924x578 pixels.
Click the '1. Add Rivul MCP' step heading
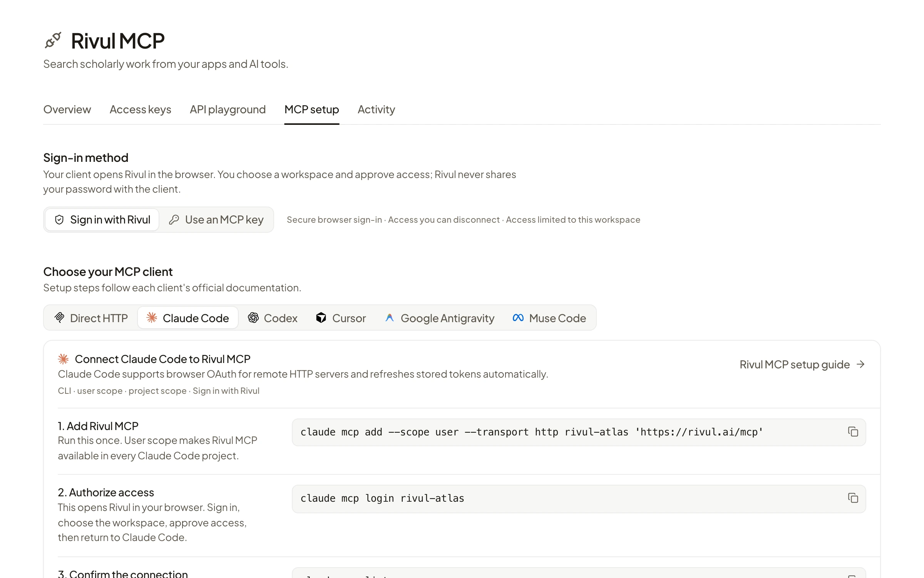pos(98,426)
